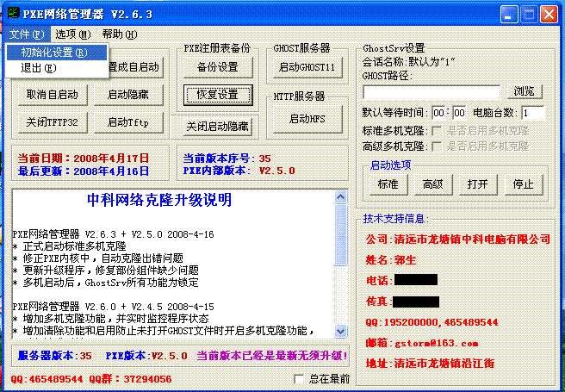Open the 选项(M) menu

tap(73, 34)
